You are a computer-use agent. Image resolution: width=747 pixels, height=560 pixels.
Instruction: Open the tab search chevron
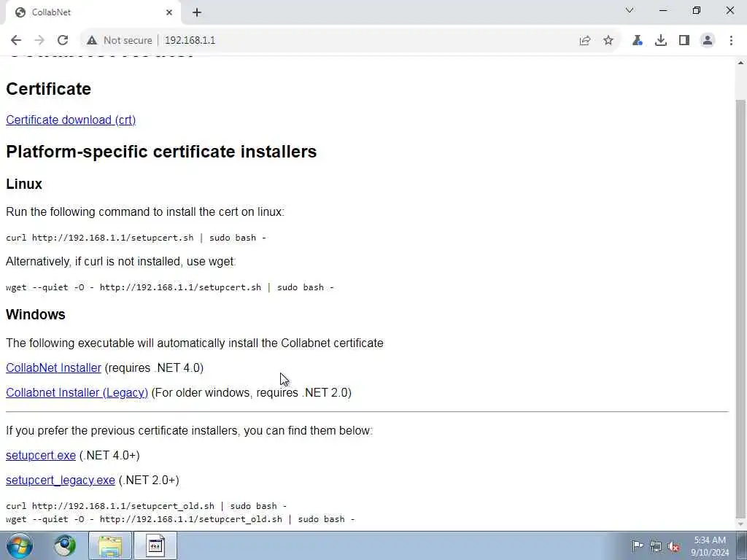click(630, 10)
